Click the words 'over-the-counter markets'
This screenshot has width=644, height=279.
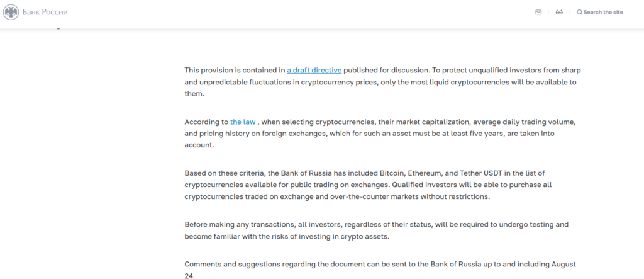point(375,196)
